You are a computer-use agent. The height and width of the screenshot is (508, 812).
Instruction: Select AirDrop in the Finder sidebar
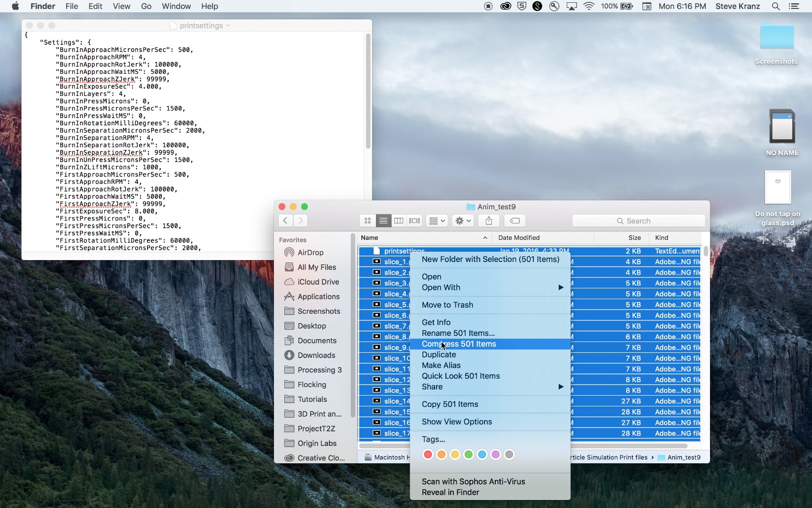click(310, 253)
